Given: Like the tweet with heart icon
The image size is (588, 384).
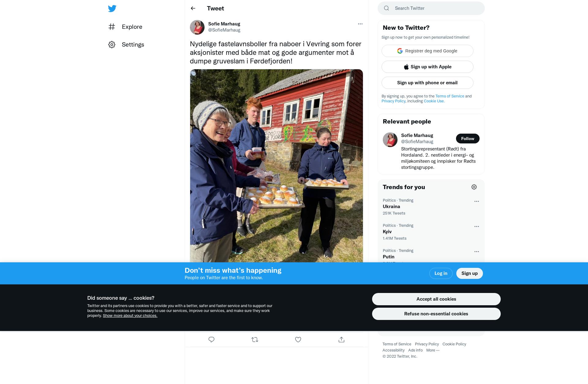Looking at the screenshot, I should coord(298,340).
